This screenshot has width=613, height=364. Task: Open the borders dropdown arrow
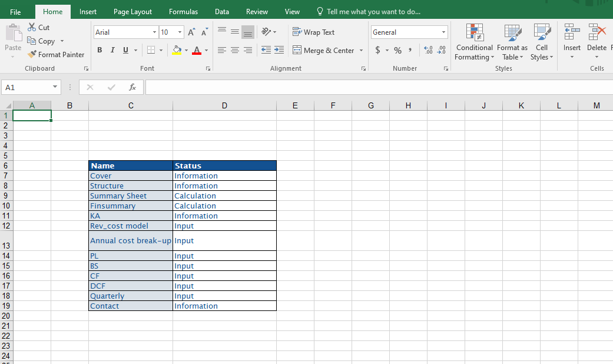point(161,50)
